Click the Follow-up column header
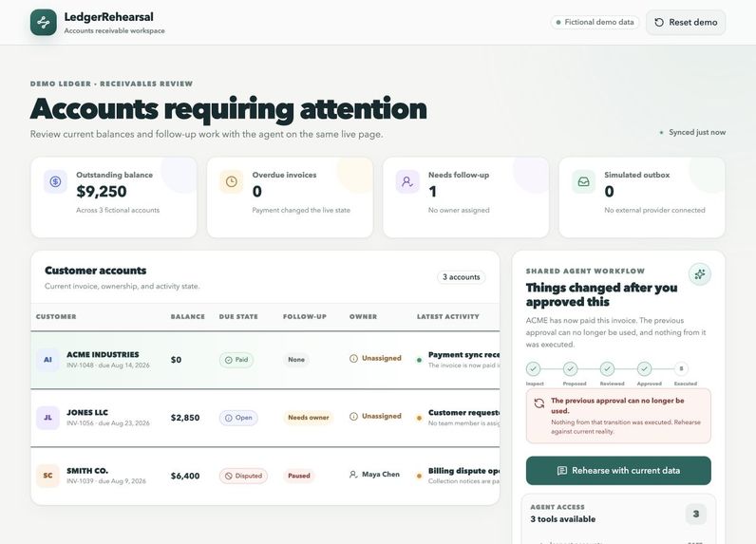Image resolution: width=756 pixels, height=544 pixels. (x=305, y=316)
